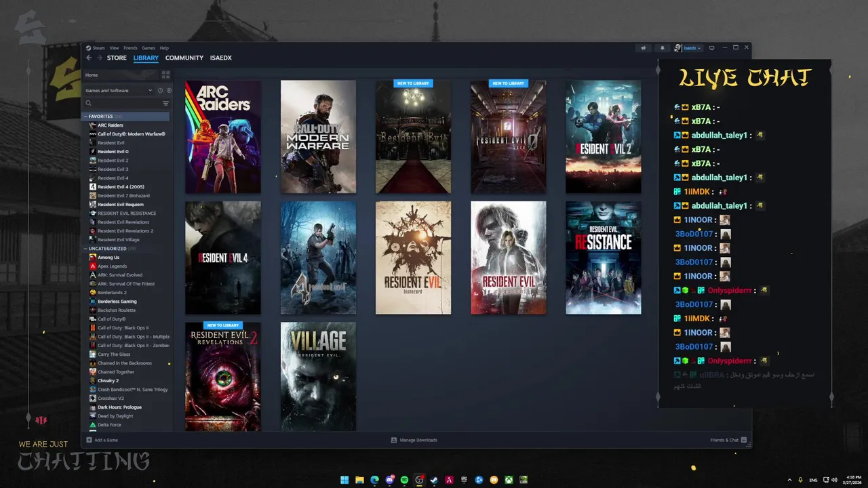This screenshot has width=868, height=488.
Task: Show hidden system tray icons
Action: coord(789,480)
